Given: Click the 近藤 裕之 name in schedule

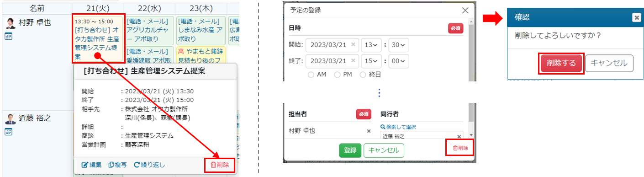Looking at the screenshot, I should [35, 118].
